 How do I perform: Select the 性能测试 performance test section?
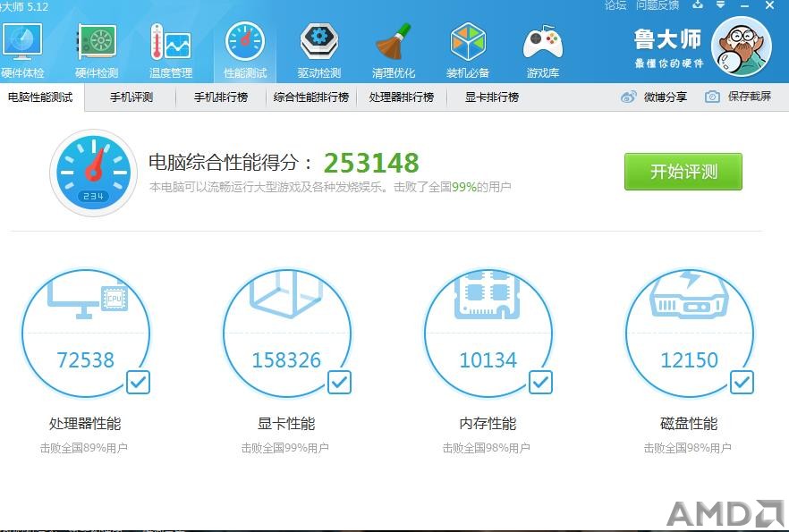click(x=245, y=51)
